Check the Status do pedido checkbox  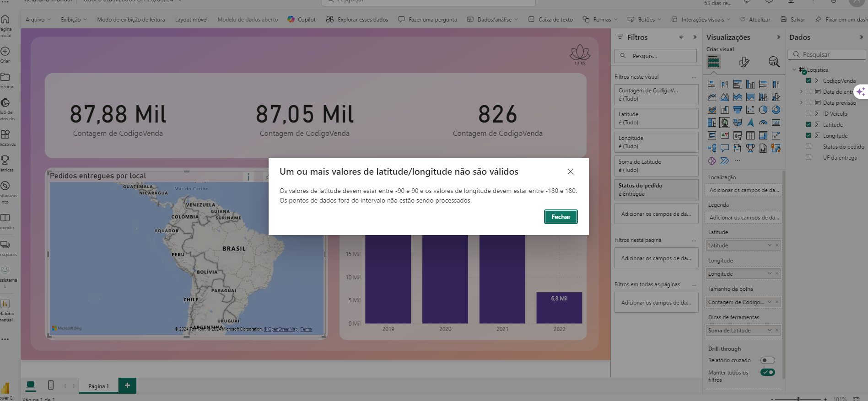click(x=809, y=146)
